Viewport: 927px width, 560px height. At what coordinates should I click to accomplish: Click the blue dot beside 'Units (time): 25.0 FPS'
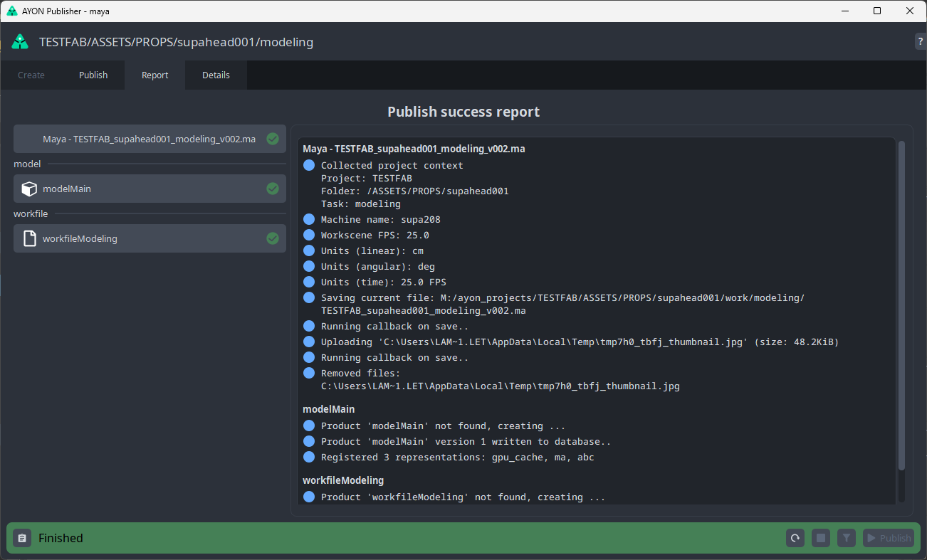(309, 282)
